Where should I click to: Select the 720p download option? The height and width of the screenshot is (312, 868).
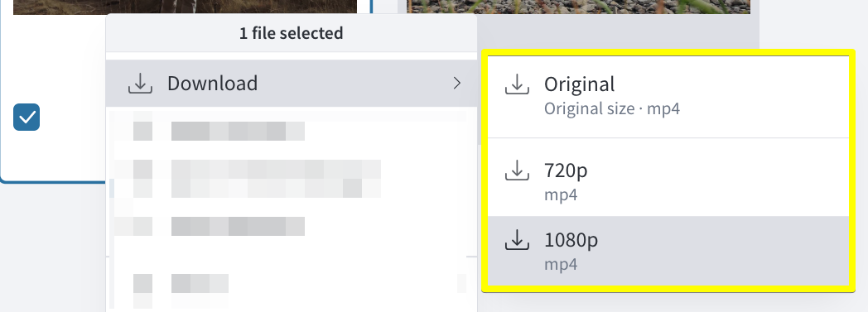(x=668, y=177)
